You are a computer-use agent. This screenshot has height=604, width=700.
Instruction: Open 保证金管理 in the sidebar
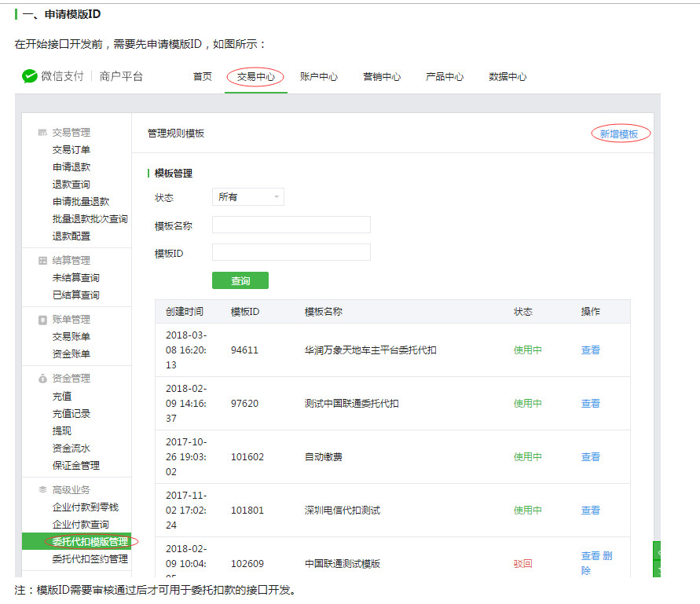pyautogui.click(x=76, y=466)
